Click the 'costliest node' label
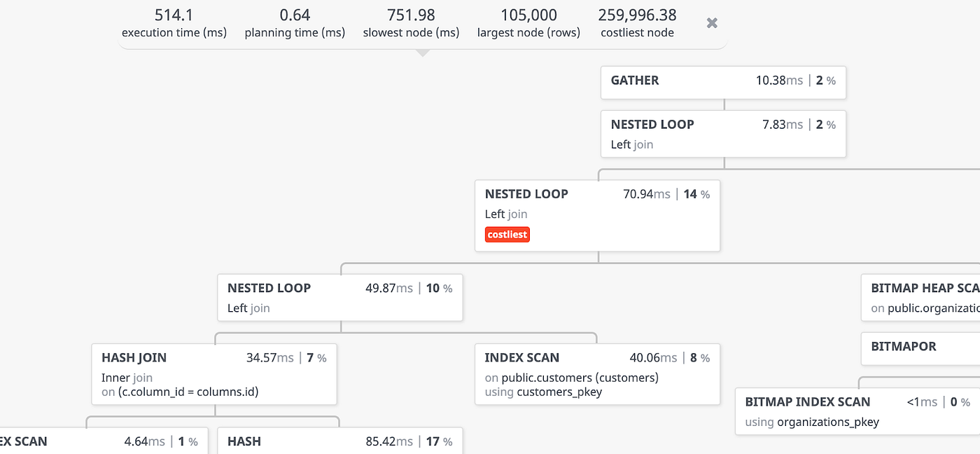 point(637,33)
